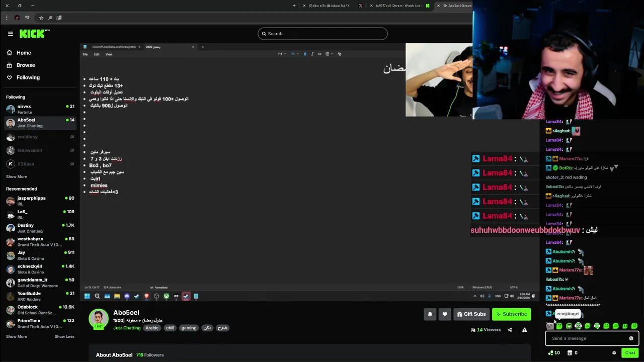Open gawddamm_it recommended channel
This screenshot has height=362, width=644.
coord(40,282)
